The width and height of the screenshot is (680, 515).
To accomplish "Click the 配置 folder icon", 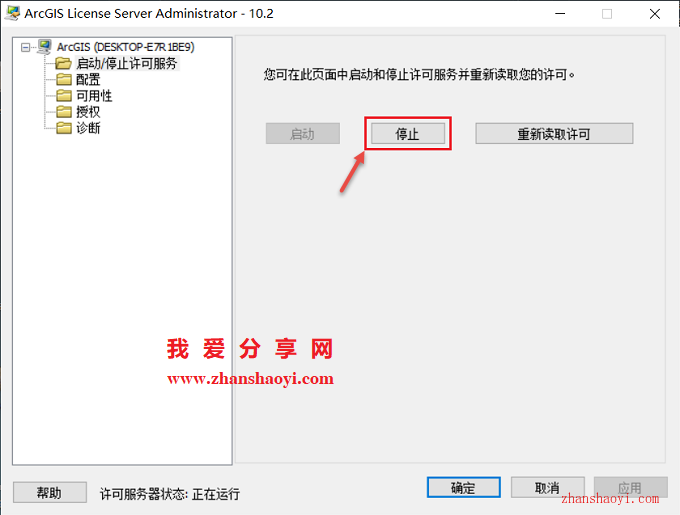I will (x=64, y=79).
